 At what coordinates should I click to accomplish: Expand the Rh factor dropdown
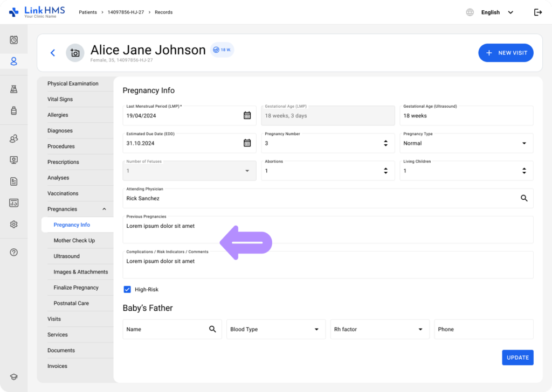click(420, 330)
